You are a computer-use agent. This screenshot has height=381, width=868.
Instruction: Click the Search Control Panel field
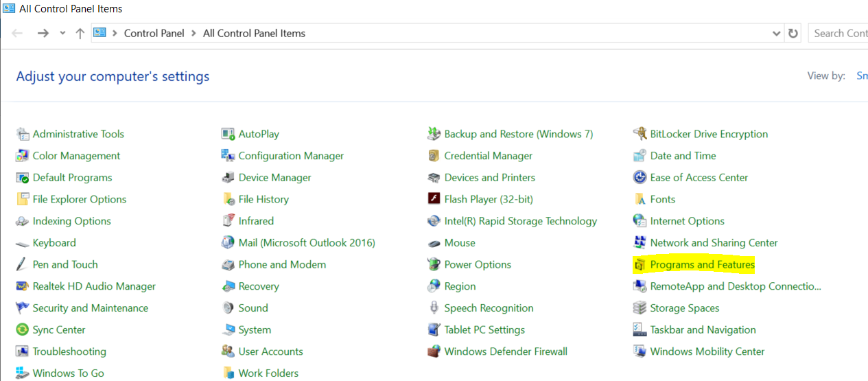pyautogui.click(x=840, y=33)
